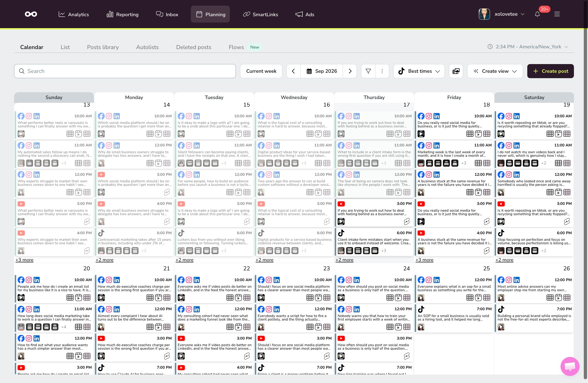
Task: Expand +2 more posts on Saturday 19
Action: (x=504, y=260)
